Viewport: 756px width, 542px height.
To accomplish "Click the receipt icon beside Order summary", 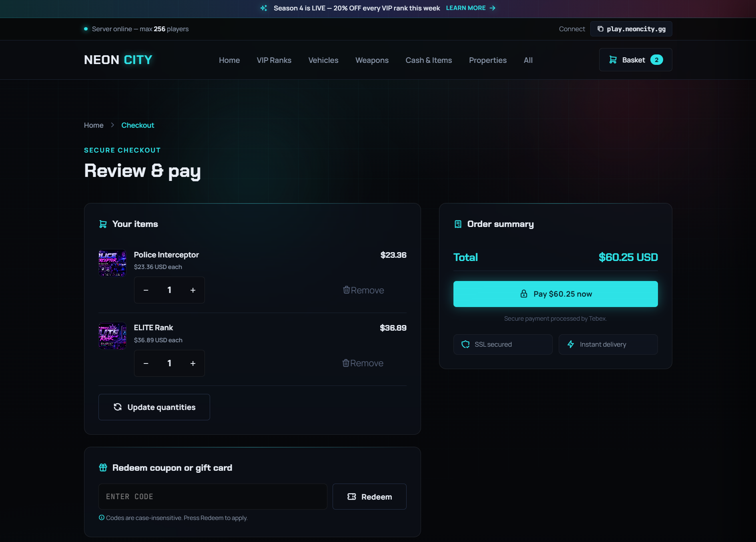I will tap(458, 224).
